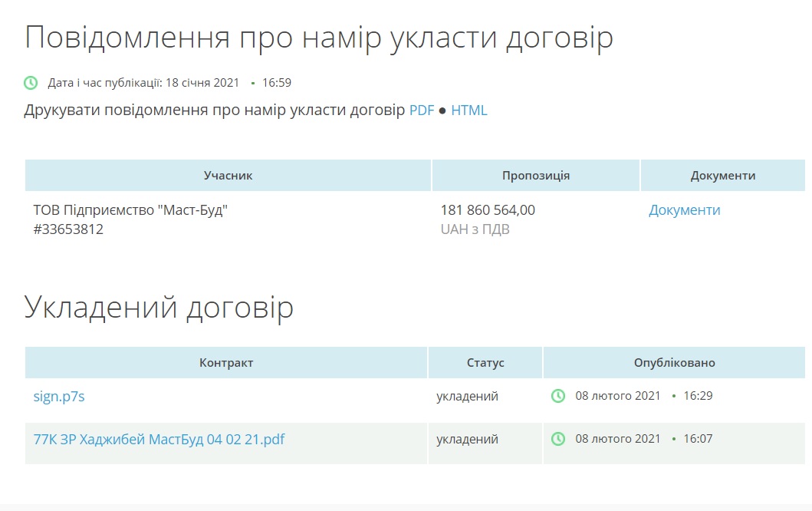The height and width of the screenshot is (511, 812).
Task: Open the Документи link for Маст-Буд
Action: [684, 210]
